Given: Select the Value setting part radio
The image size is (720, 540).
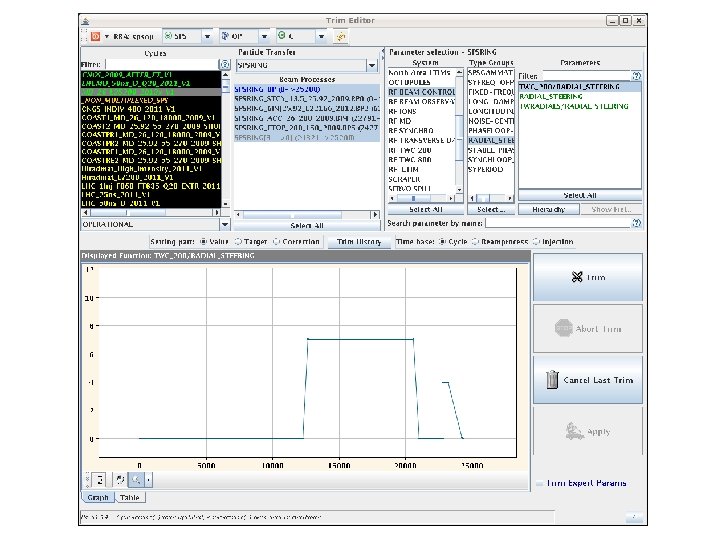Looking at the screenshot, I should (204, 242).
